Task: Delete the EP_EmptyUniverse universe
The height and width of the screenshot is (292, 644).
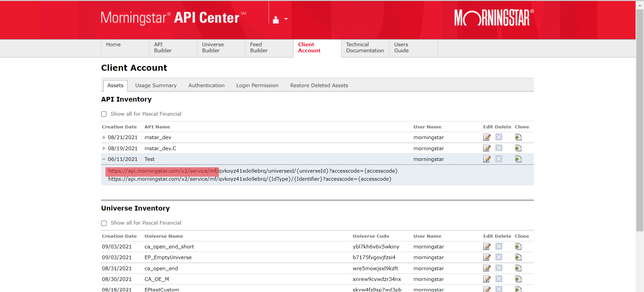Action: [x=499, y=257]
